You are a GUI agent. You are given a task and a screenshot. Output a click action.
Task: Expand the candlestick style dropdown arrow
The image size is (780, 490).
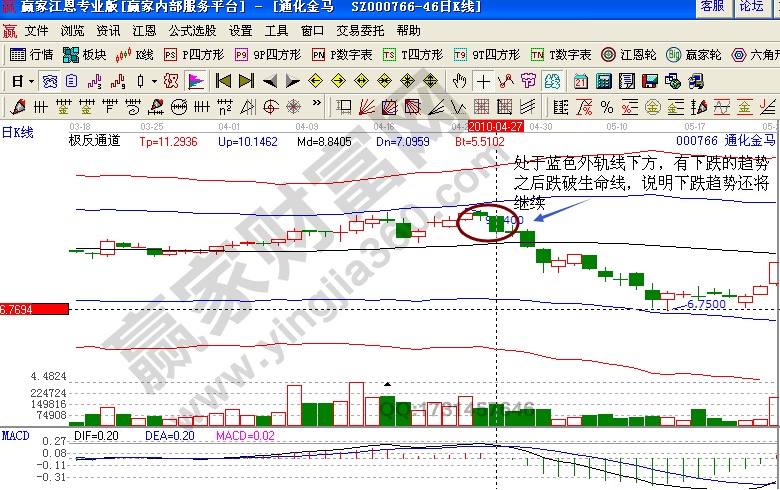coord(152,80)
